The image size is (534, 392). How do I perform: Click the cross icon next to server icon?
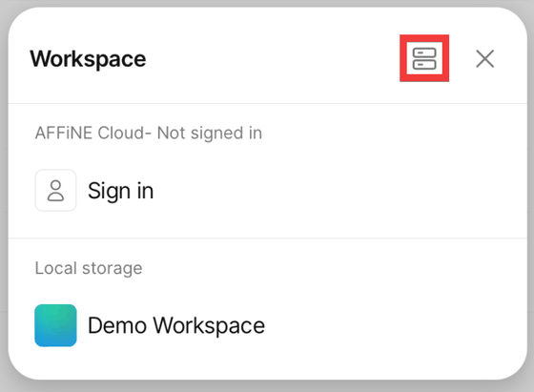(484, 59)
